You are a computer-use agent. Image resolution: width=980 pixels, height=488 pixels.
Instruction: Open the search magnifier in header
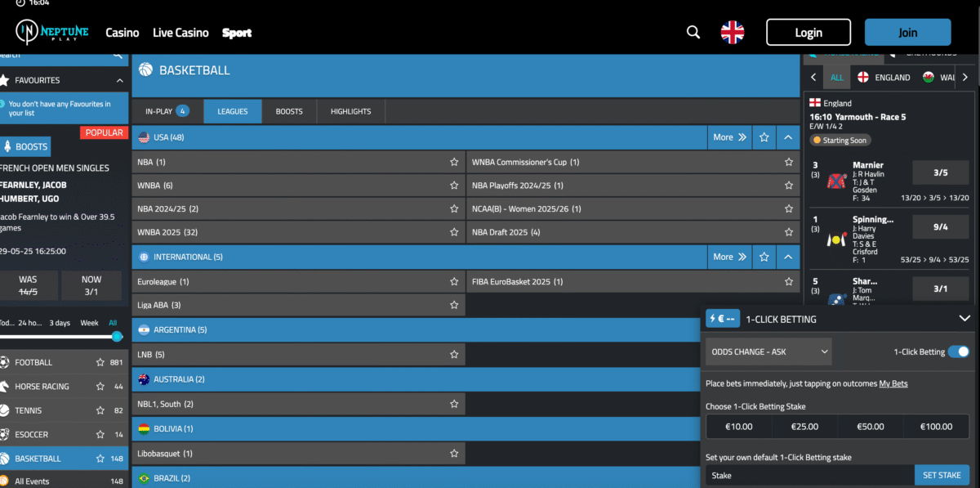(x=693, y=33)
